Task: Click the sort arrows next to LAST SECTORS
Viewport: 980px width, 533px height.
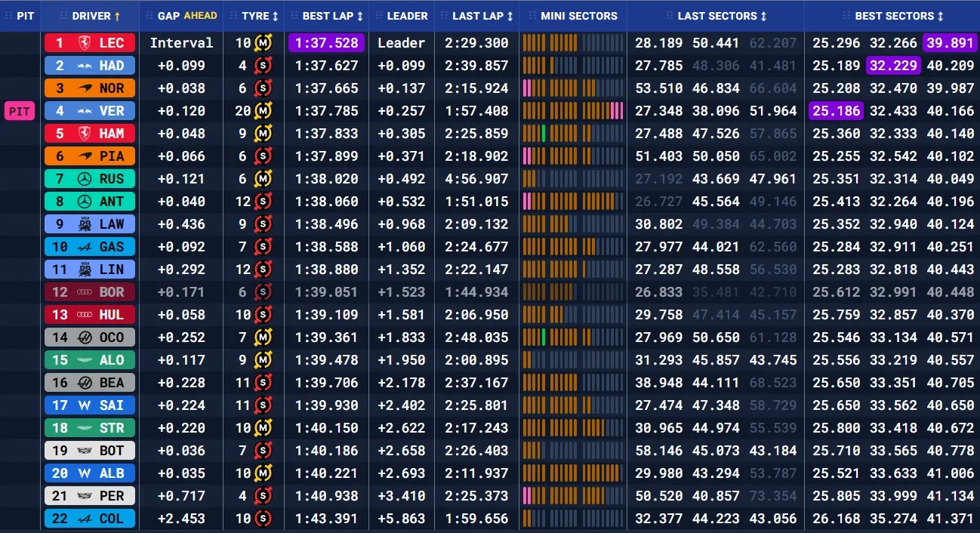Action: (763, 16)
